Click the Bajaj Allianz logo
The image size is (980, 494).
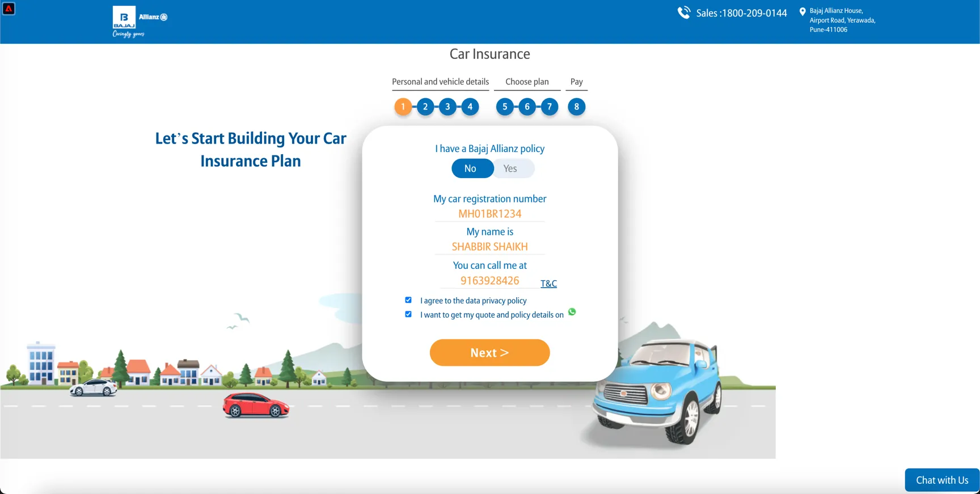coord(140,22)
